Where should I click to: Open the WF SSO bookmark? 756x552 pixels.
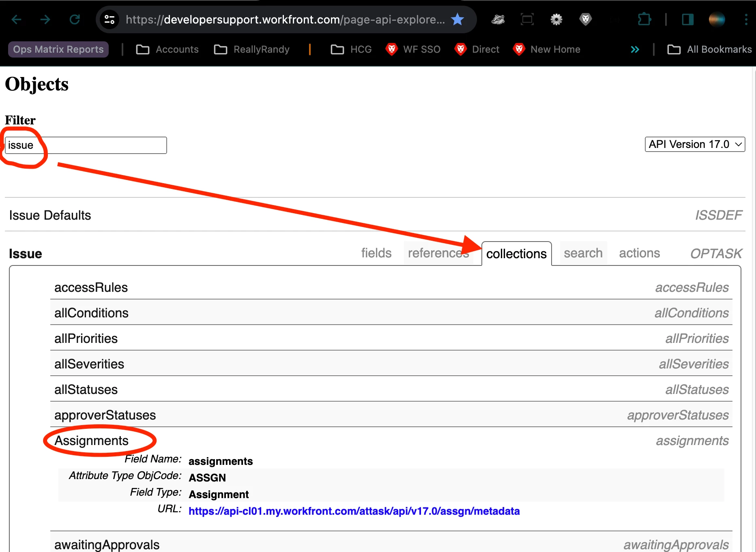point(413,49)
